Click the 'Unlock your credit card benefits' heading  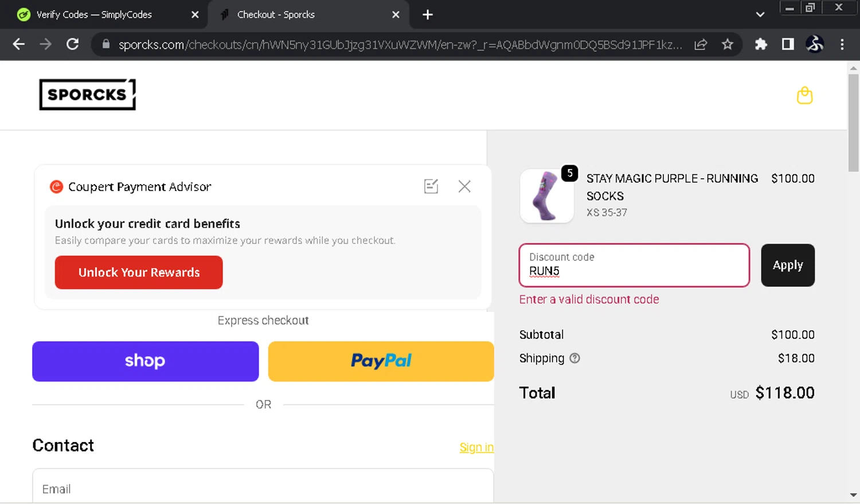click(x=147, y=224)
